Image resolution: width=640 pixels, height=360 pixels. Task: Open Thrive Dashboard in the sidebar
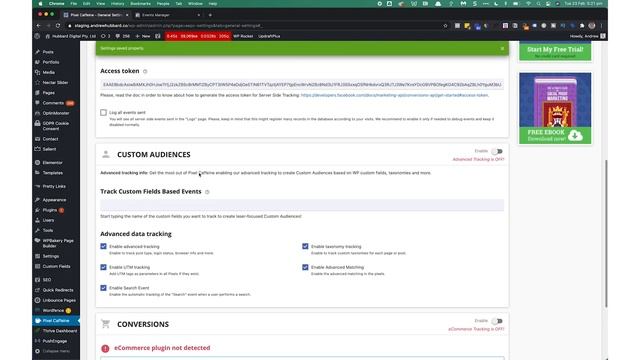(60, 331)
